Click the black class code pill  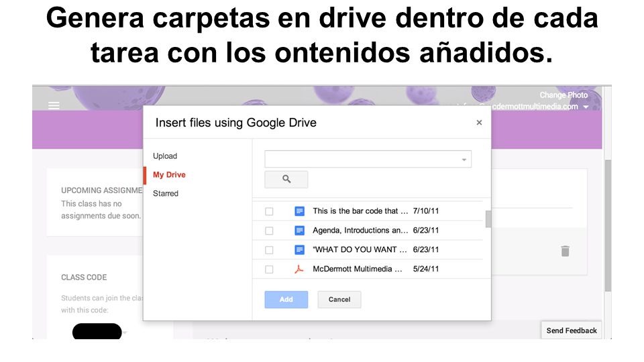click(x=97, y=331)
